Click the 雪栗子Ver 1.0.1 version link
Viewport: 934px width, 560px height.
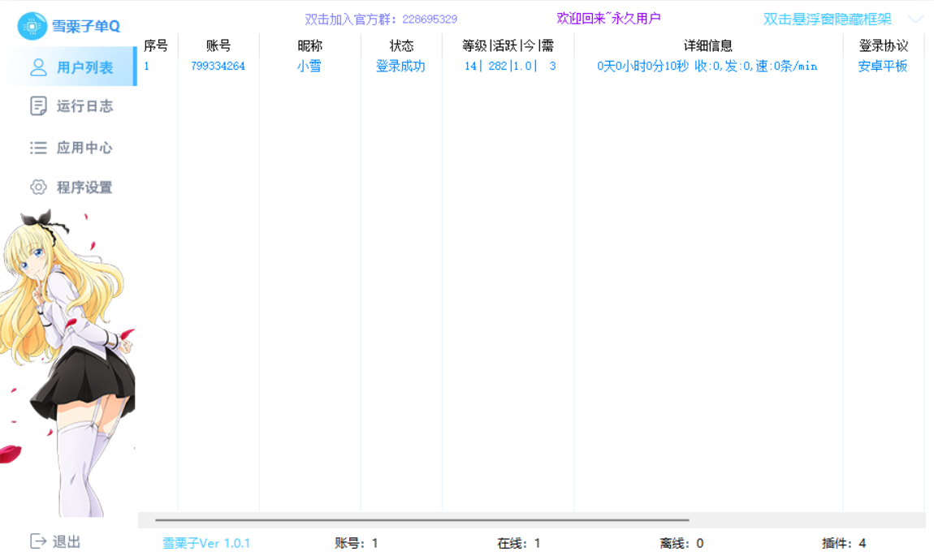tap(206, 543)
